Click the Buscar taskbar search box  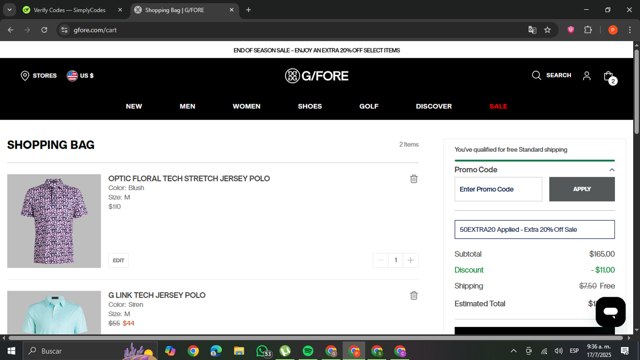pos(90,351)
